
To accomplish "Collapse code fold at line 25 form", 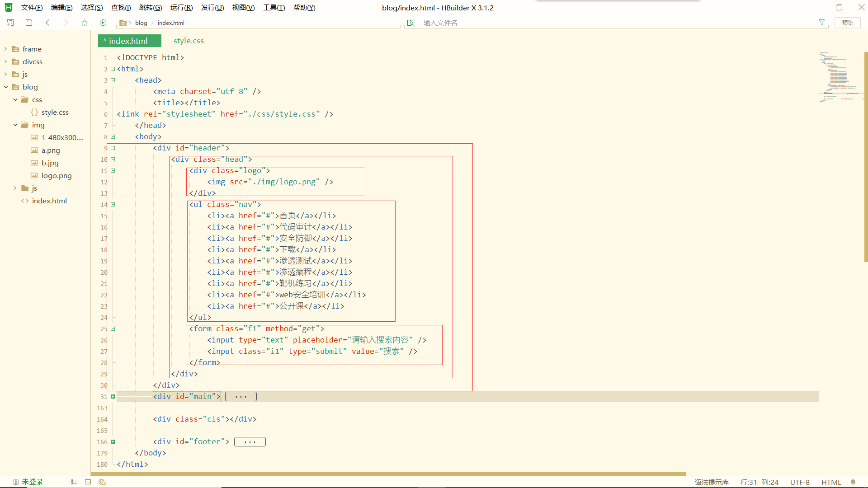I will (x=113, y=328).
